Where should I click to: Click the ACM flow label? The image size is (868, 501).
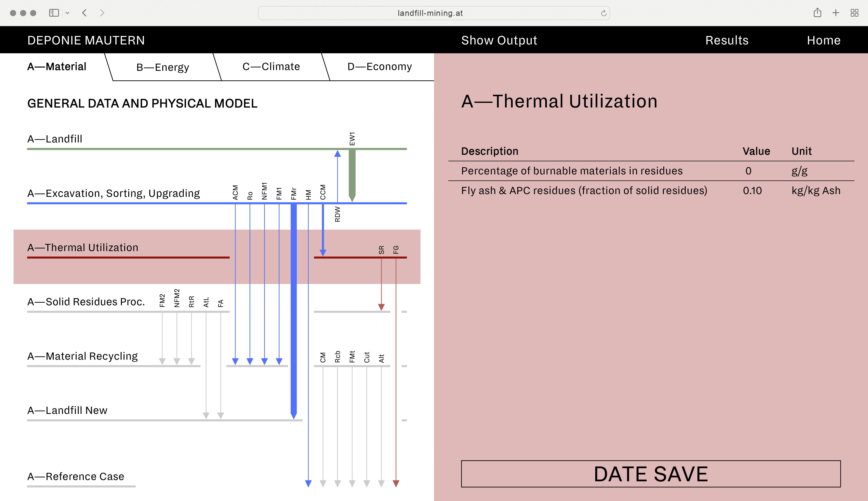coord(235,192)
